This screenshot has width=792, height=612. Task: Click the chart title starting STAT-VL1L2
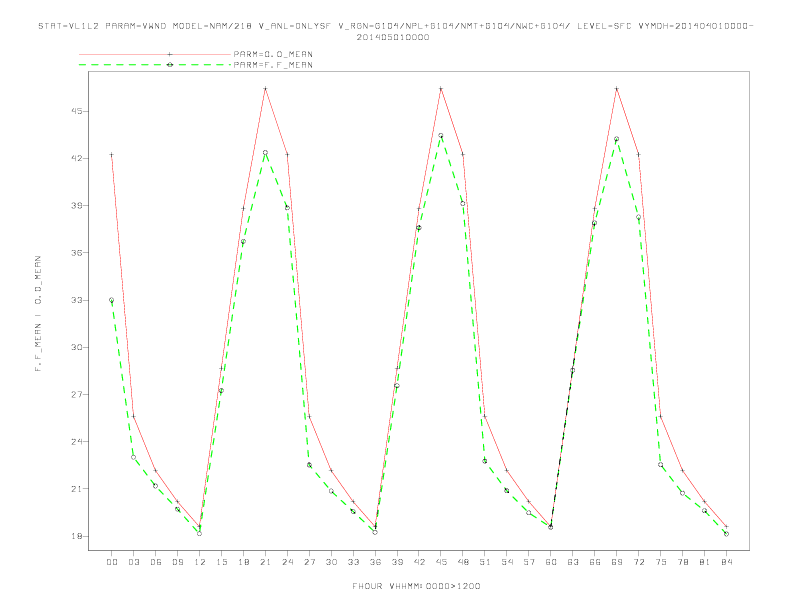395,31
